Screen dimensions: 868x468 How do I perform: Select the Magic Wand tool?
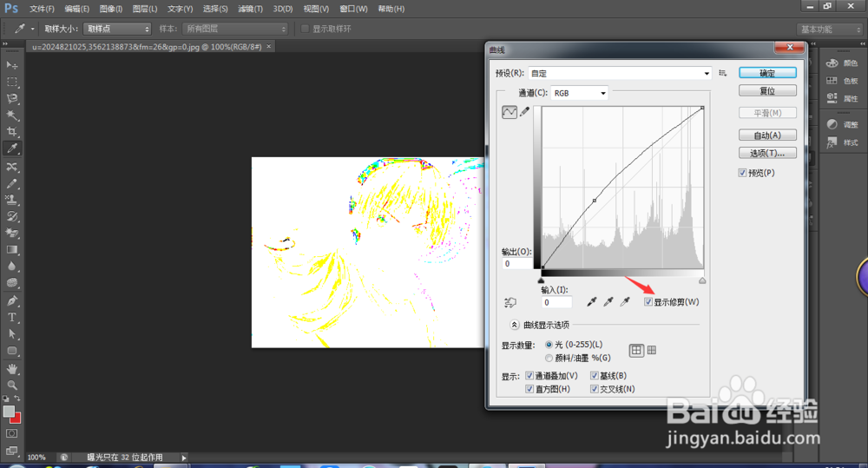[11, 115]
